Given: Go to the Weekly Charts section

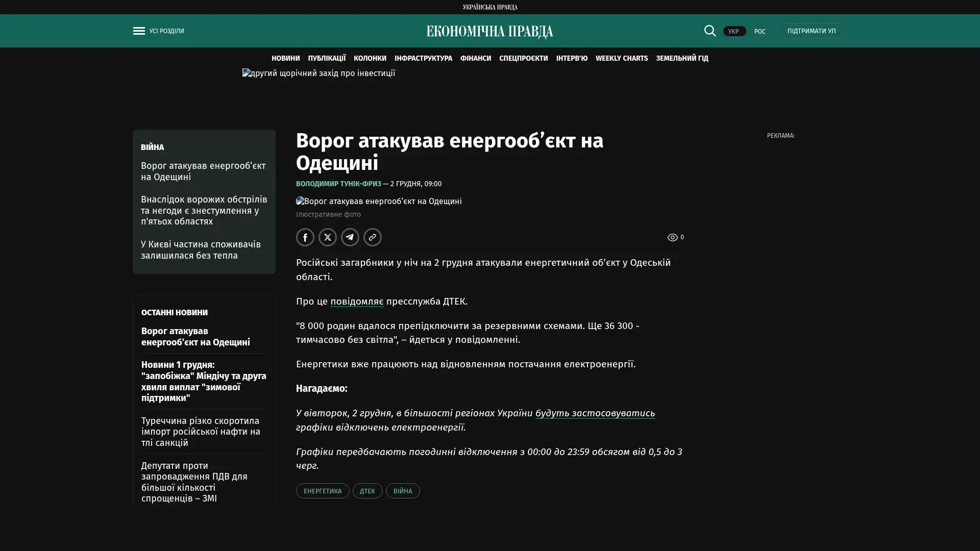Looking at the screenshot, I should (x=621, y=58).
